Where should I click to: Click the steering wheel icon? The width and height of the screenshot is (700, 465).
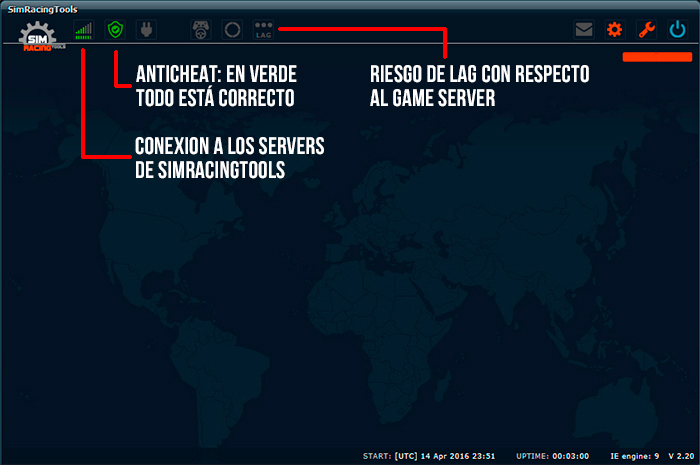[x=200, y=31]
